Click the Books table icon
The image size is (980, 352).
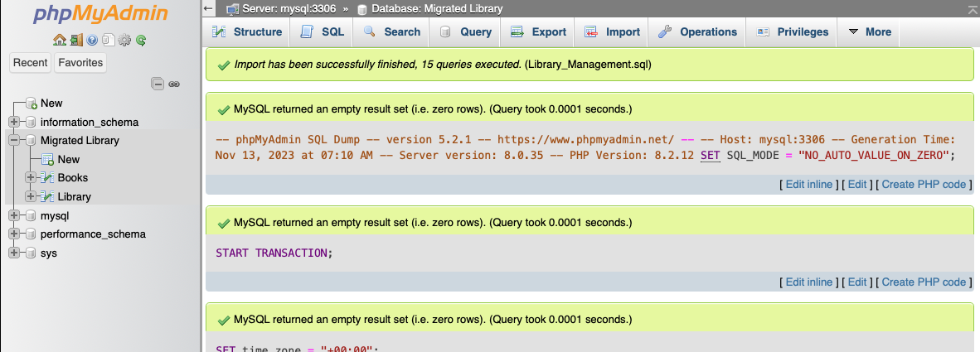tap(48, 178)
